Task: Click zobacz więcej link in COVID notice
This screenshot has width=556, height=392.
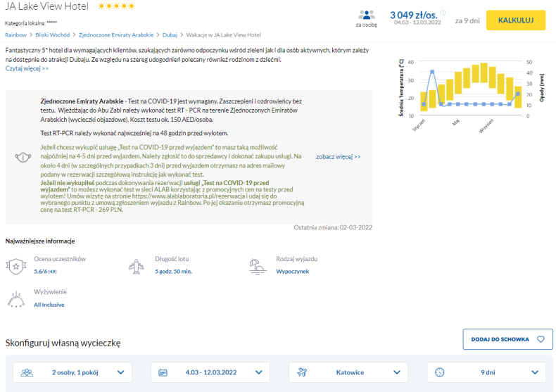Action: pyautogui.click(x=339, y=157)
